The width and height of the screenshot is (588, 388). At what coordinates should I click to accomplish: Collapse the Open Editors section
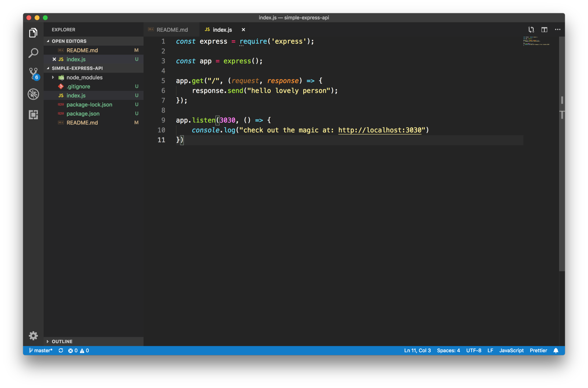click(69, 41)
